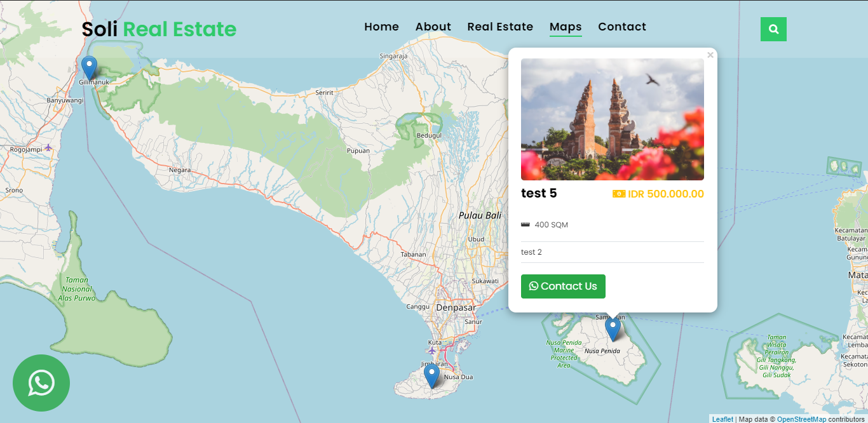Go to the Contact page

tap(622, 27)
